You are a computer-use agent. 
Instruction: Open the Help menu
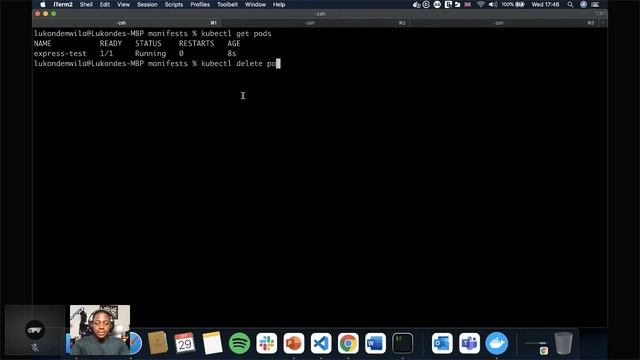pos(279,4)
